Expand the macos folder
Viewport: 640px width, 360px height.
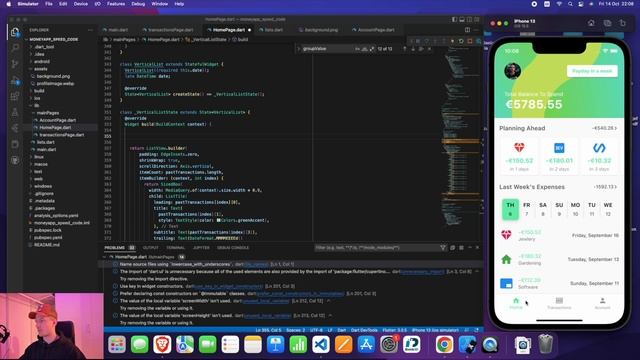point(41,164)
